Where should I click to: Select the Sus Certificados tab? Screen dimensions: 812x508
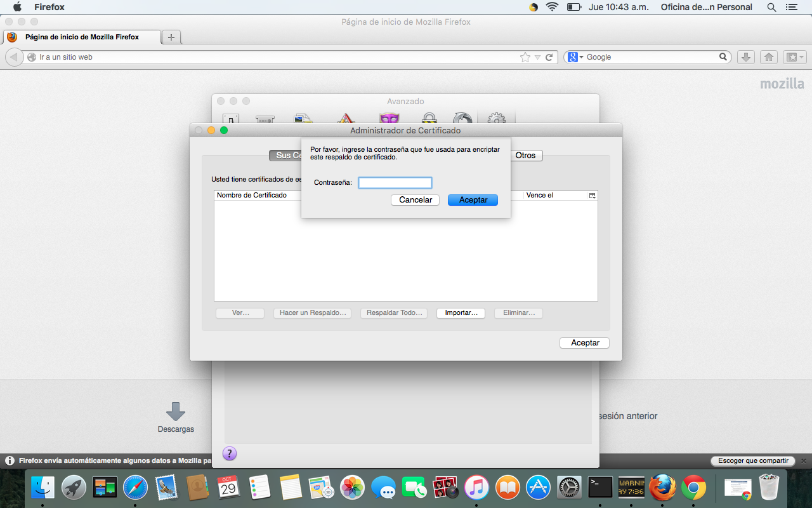[x=285, y=156]
